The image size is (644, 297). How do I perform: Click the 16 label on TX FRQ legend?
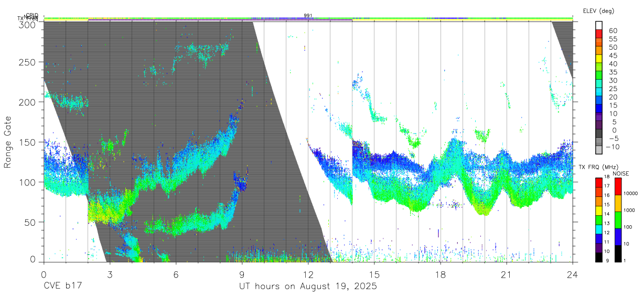point(607,195)
